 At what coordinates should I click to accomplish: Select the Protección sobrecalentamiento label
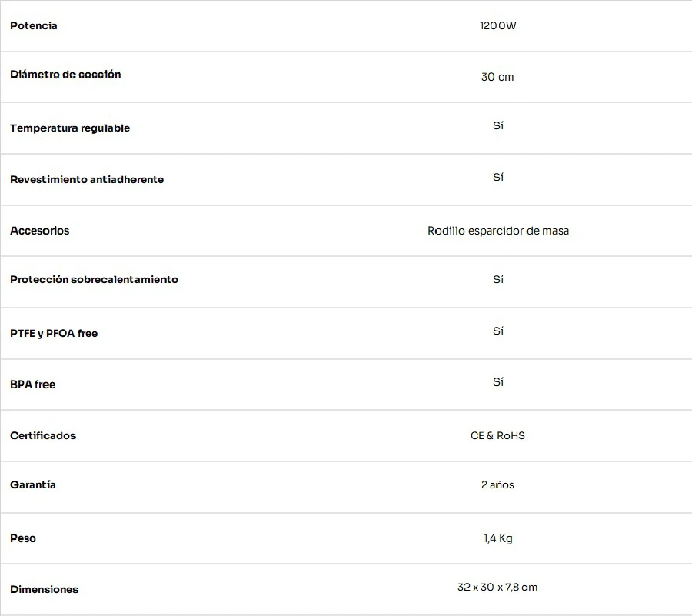click(94, 280)
